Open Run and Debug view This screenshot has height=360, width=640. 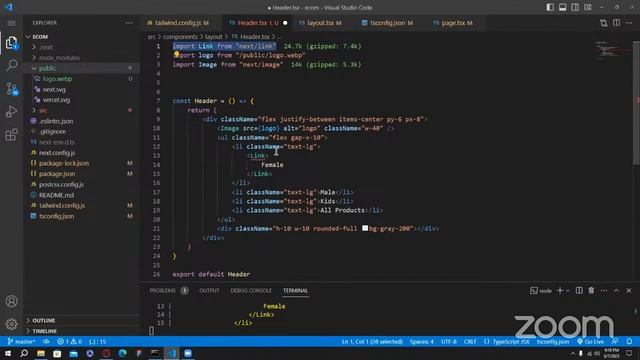pos(11,111)
